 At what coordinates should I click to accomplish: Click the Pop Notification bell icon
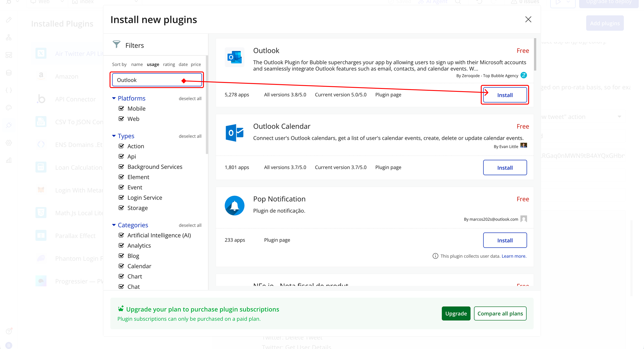pos(234,205)
